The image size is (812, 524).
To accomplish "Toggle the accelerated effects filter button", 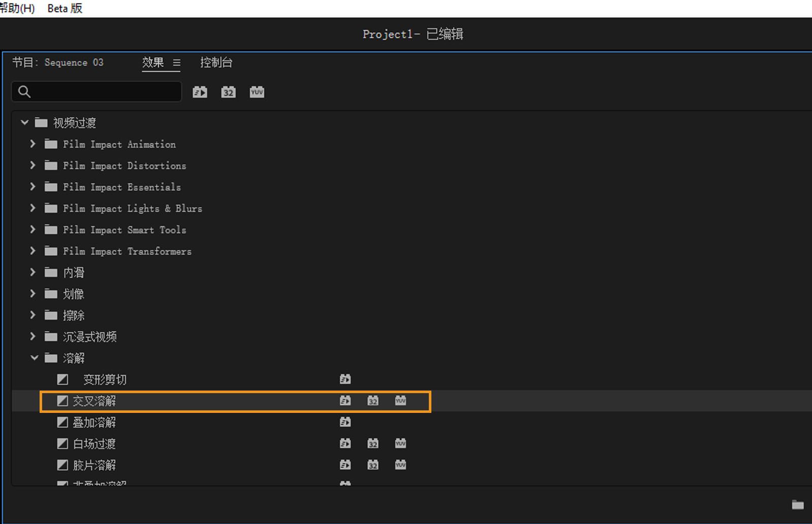I will (200, 92).
